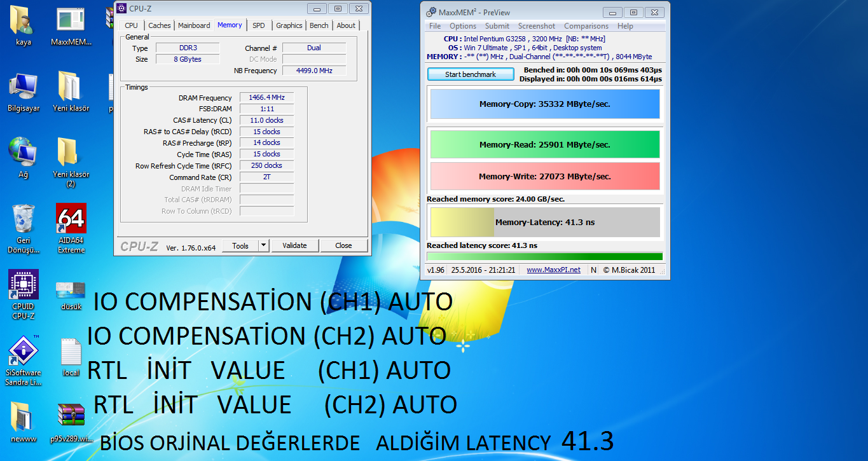Switch to the Caches tab in CPU-Z
868x461 pixels.
point(159,25)
